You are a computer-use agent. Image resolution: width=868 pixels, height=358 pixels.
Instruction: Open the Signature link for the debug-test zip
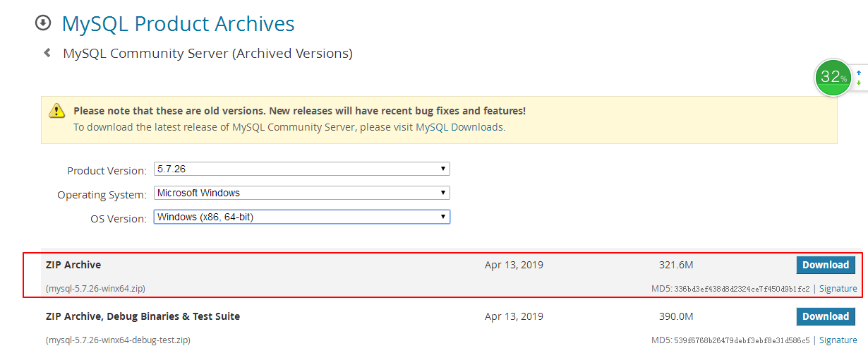click(x=838, y=340)
